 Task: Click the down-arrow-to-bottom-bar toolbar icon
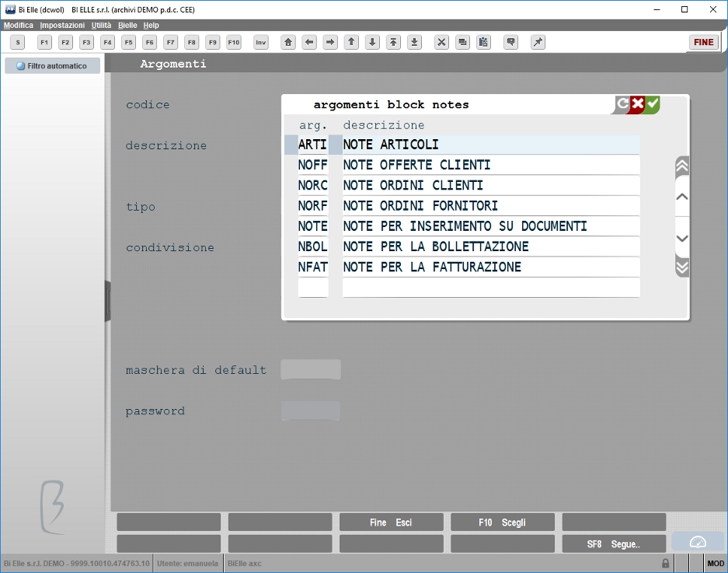point(415,42)
